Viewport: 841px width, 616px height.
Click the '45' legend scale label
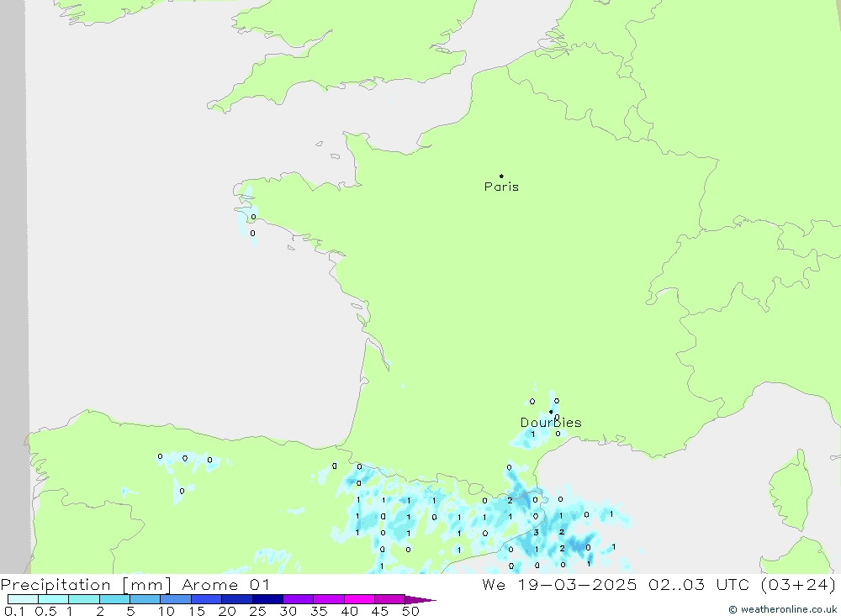(380, 611)
